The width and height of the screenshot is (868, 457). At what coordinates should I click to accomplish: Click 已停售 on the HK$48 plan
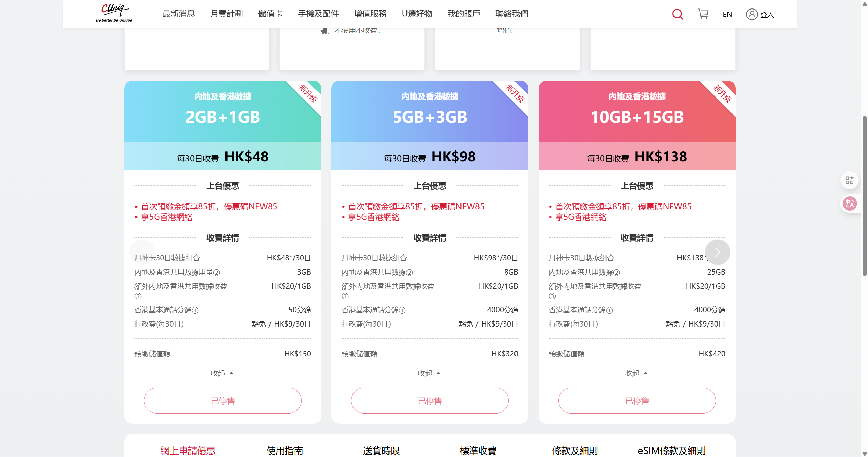pos(222,401)
